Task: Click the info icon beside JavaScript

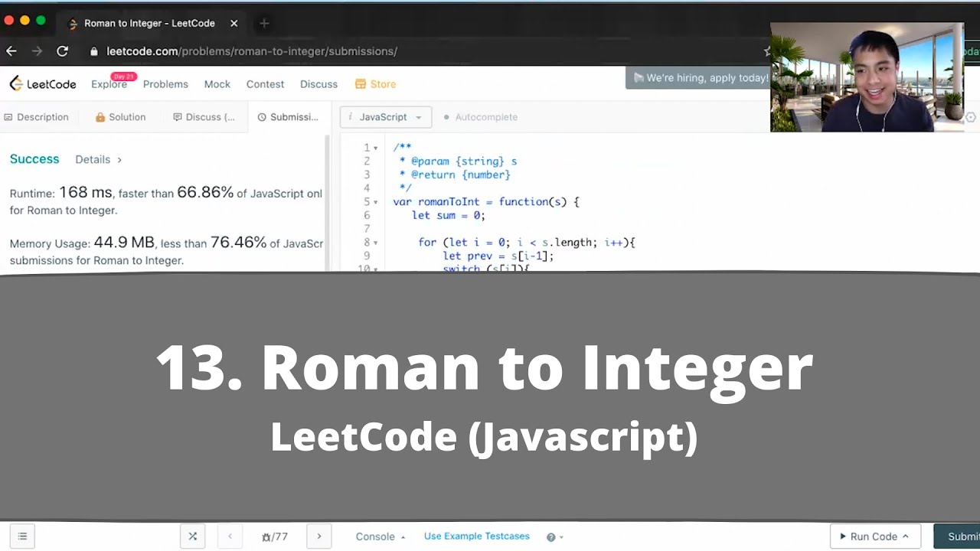Action: pos(350,117)
